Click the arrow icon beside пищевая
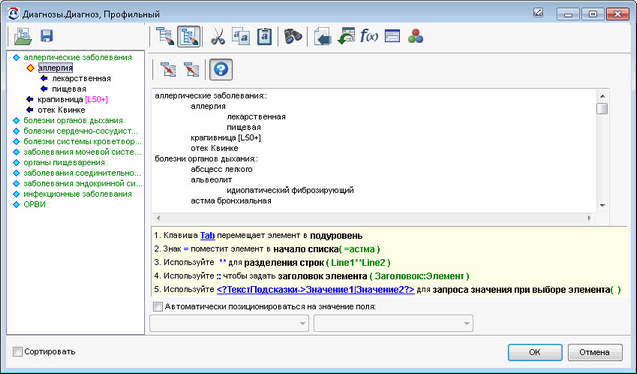Viewport: 637px width, 374px height. click(x=44, y=89)
